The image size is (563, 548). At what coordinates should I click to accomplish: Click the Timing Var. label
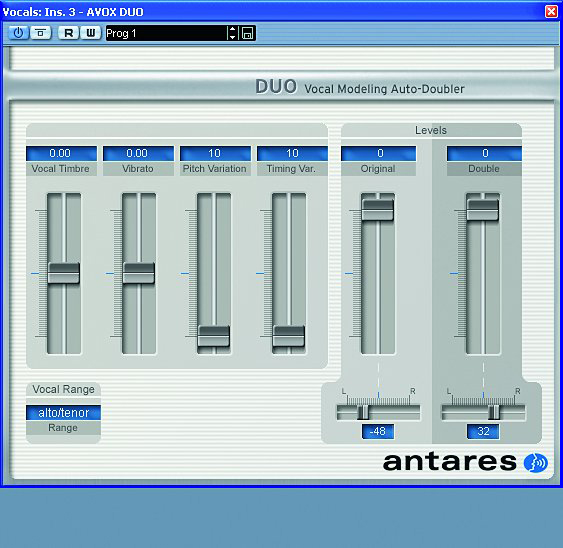[291, 168]
